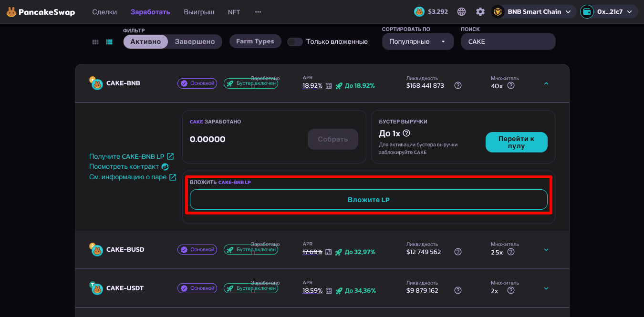Viewport: 644px width, 317px height.
Task: Click the $9 879 162 liquidity value
Action: (422, 290)
